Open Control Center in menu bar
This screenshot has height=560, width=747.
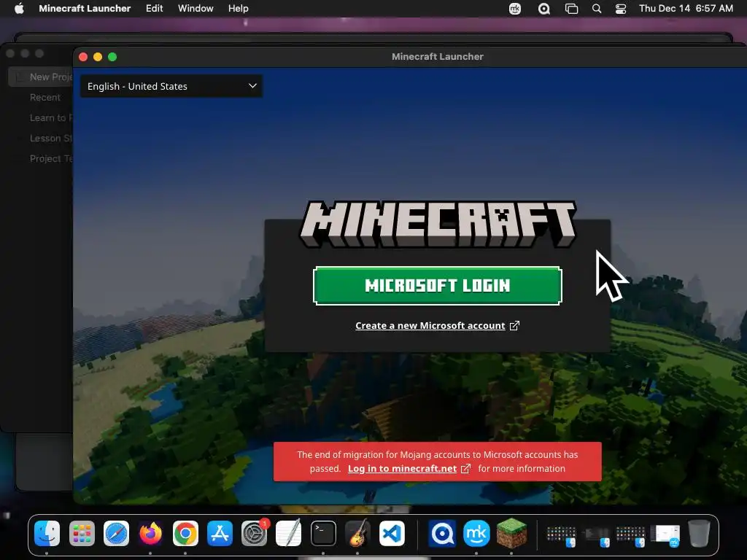point(621,9)
